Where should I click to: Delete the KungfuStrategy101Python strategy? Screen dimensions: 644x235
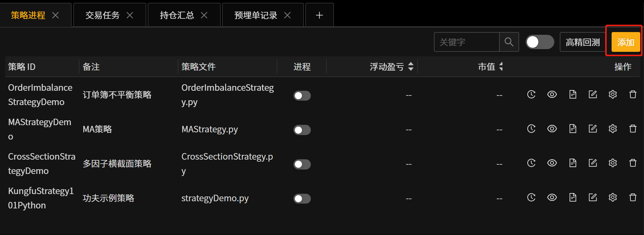633,197
